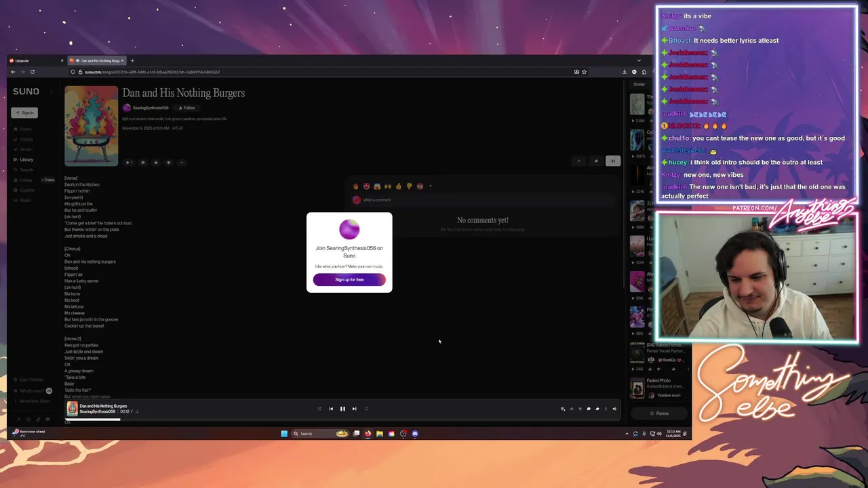The image size is (868, 488).
Task: Mute audio with player volume icon
Action: [x=614, y=409]
